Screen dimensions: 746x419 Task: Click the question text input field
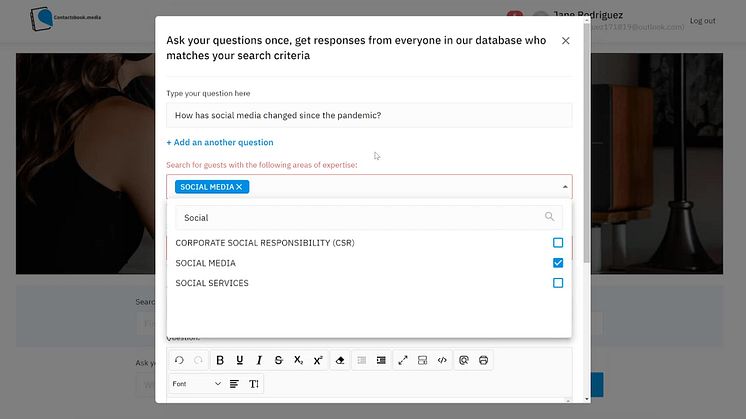tap(369, 115)
